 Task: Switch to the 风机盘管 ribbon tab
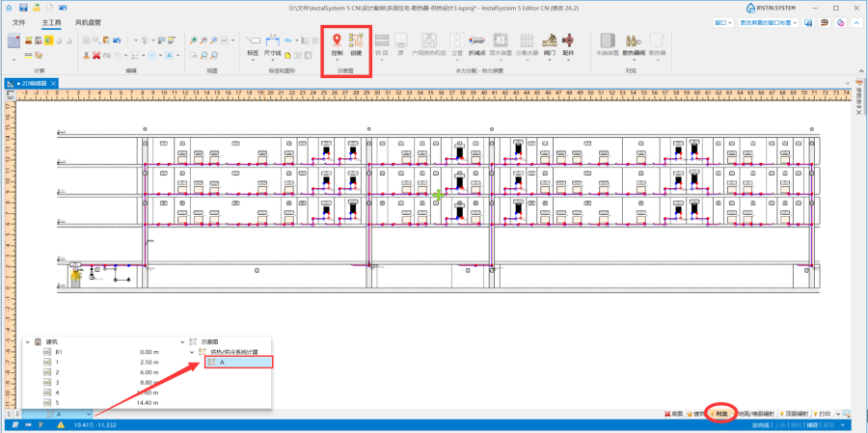tap(88, 21)
